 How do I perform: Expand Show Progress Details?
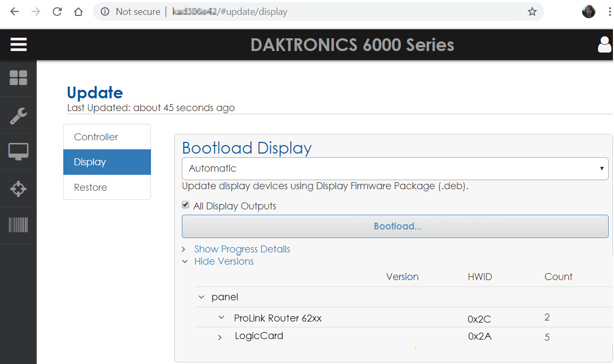(x=242, y=249)
